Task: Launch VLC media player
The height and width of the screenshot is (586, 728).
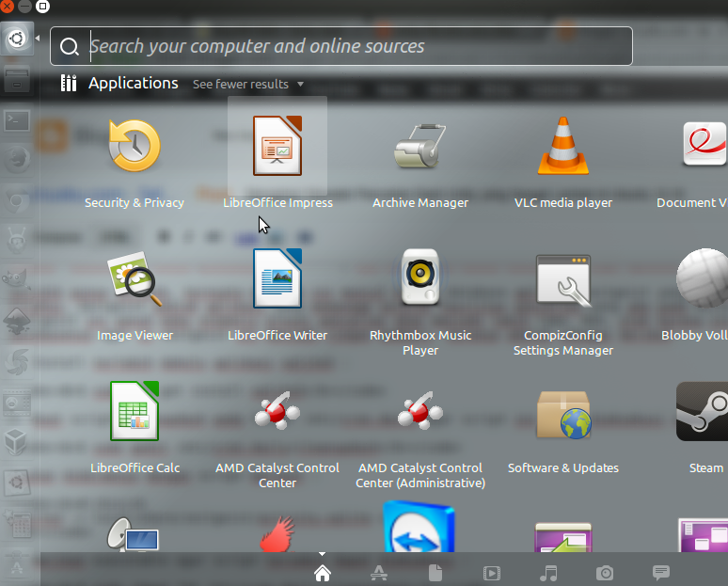Action: click(563, 146)
